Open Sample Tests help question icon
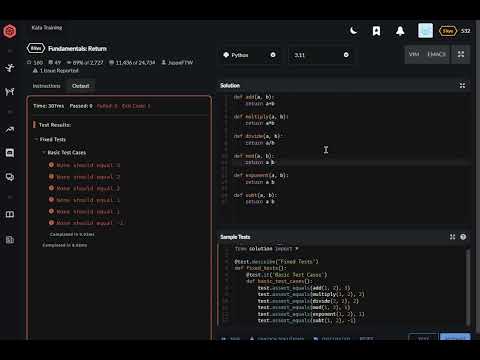 click(463, 237)
